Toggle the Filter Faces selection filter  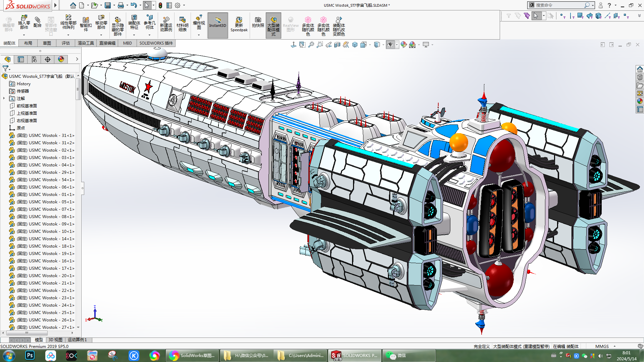pyautogui.click(x=580, y=16)
